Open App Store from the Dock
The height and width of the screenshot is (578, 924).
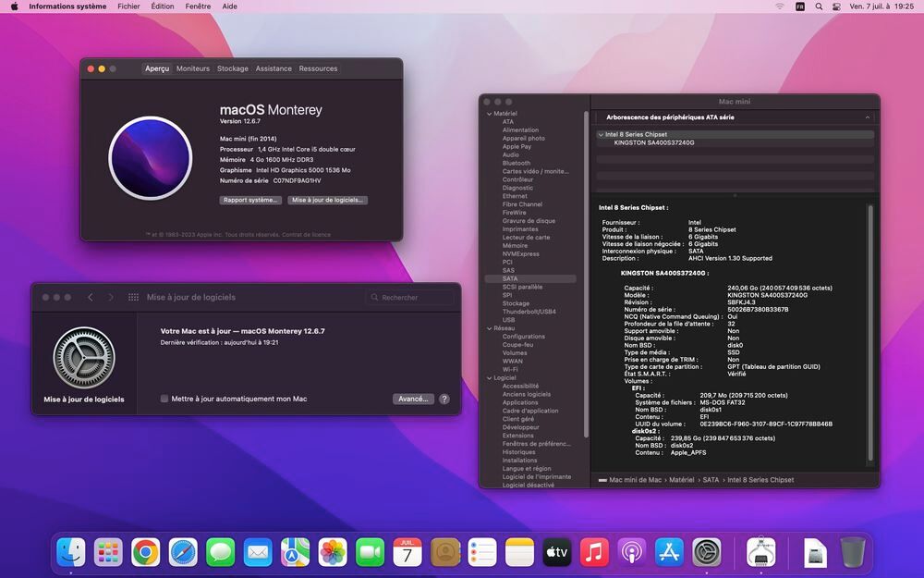(669, 553)
